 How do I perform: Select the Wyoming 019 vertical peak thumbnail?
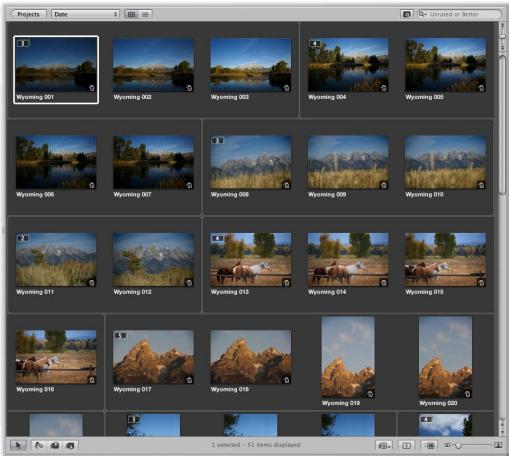tap(348, 357)
